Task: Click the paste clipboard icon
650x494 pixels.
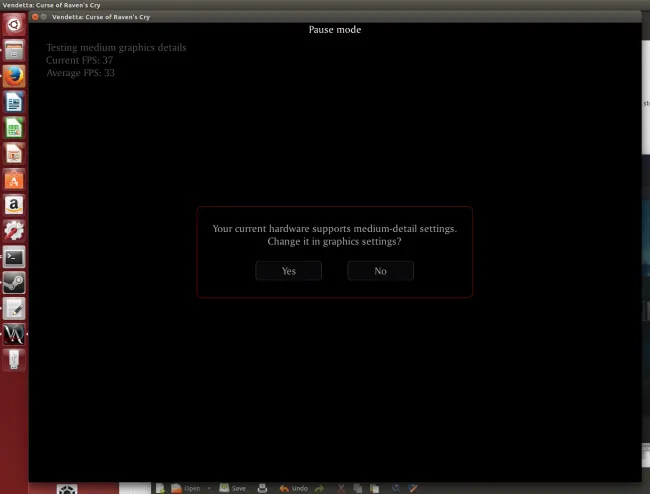Action: pos(374,488)
